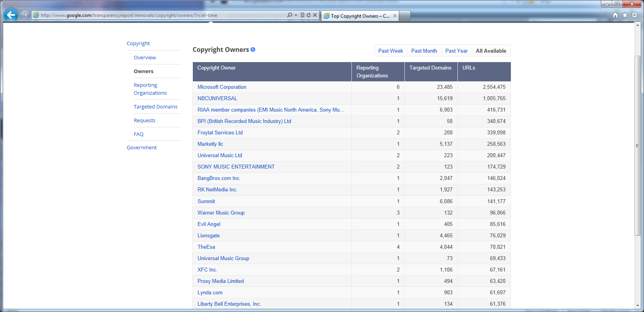Refresh the page with the reload icon
Image resolution: width=644 pixels, height=312 pixels.
coord(309,15)
